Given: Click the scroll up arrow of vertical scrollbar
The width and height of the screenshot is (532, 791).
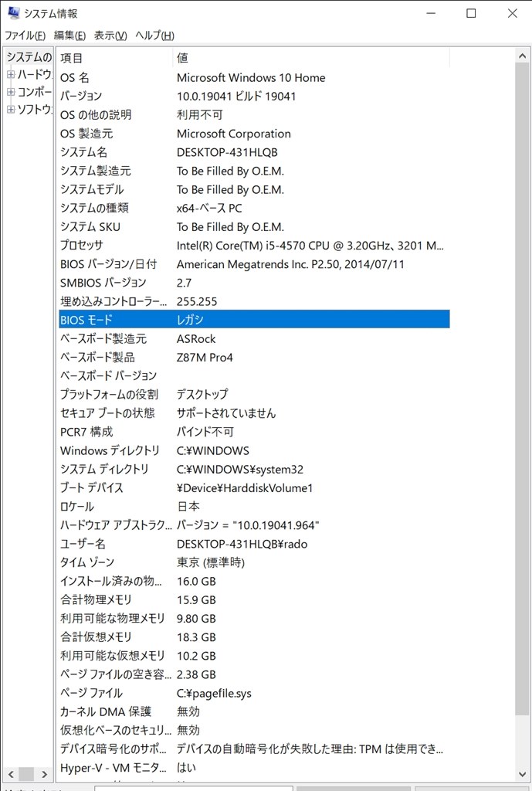Looking at the screenshot, I should point(523,56).
